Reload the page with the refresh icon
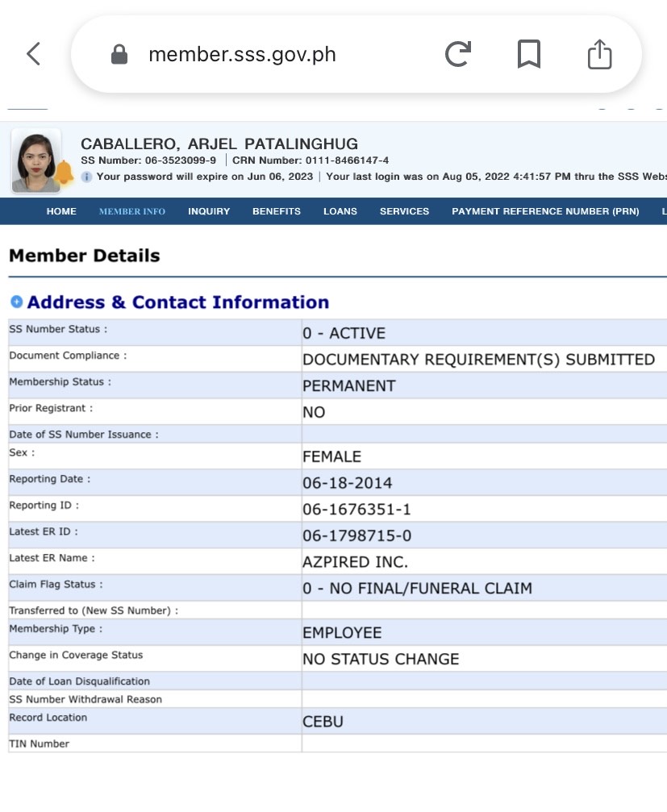 click(458, 54)
